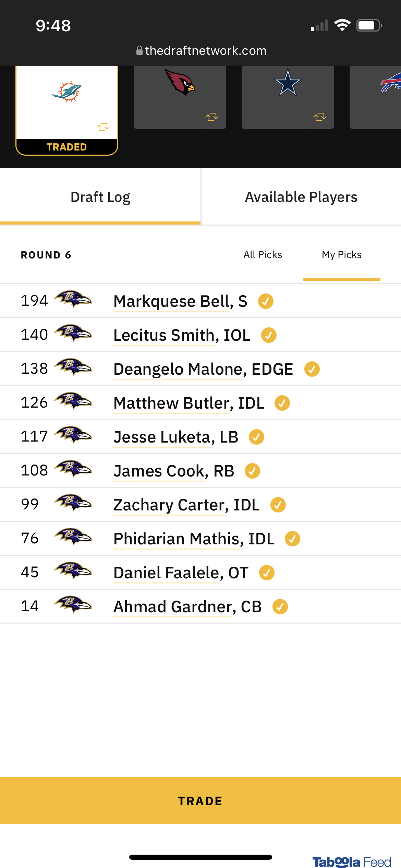The image size is (401, 868).
Task: Open Daniel Faalele, OT player link
Action: 181,573
